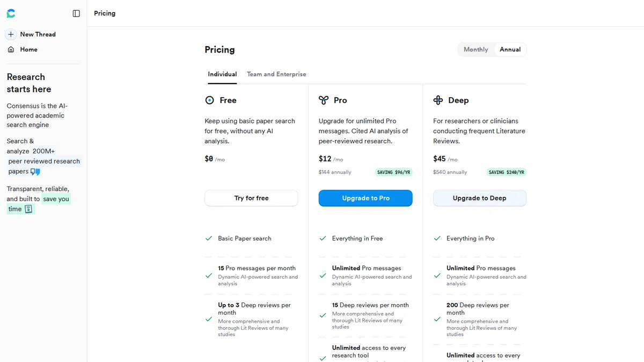Click checkmark beside Up to 3 Deep reviews
644x362 pixels.
209,319
